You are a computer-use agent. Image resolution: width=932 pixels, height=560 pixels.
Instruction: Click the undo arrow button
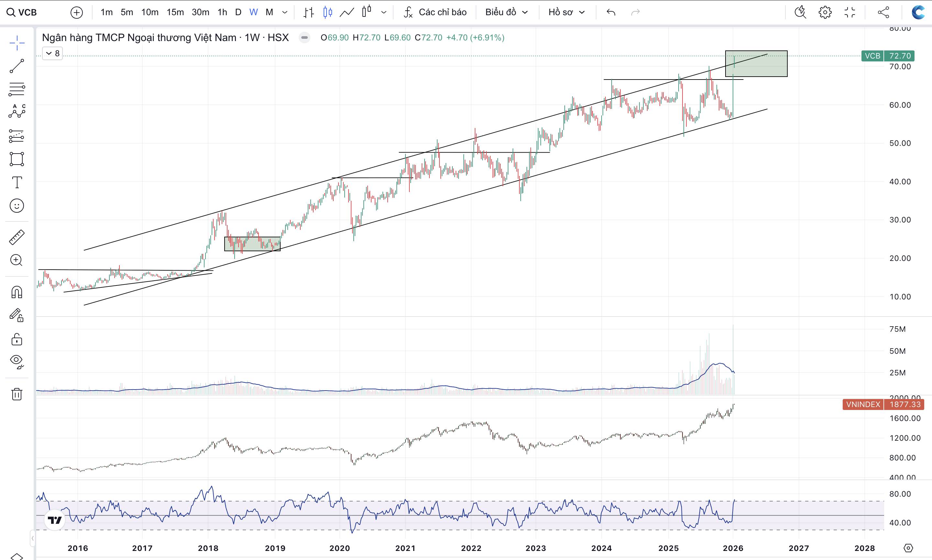tap(611, 13)
